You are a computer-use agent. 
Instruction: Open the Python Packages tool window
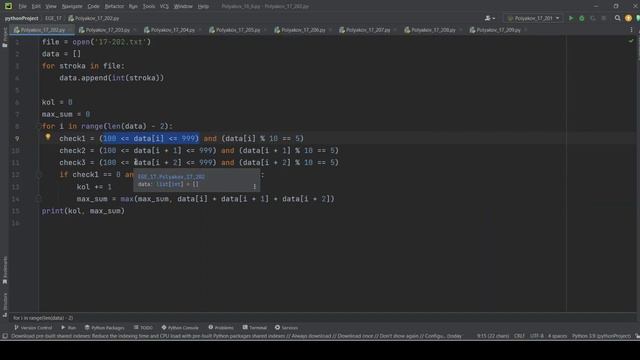[x=104, y=328]
